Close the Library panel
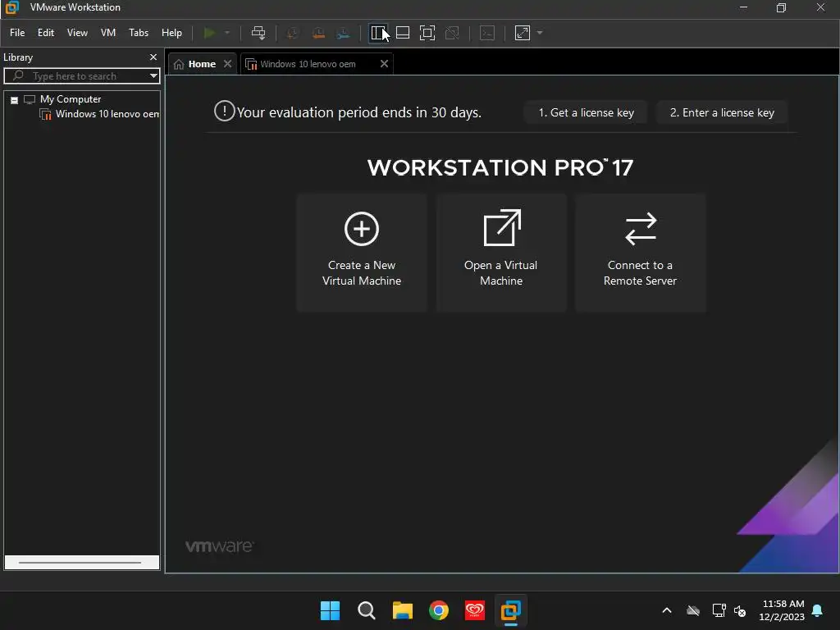This screenshot has height=630, width=840. pyautogui.click(x=153, y=57)
